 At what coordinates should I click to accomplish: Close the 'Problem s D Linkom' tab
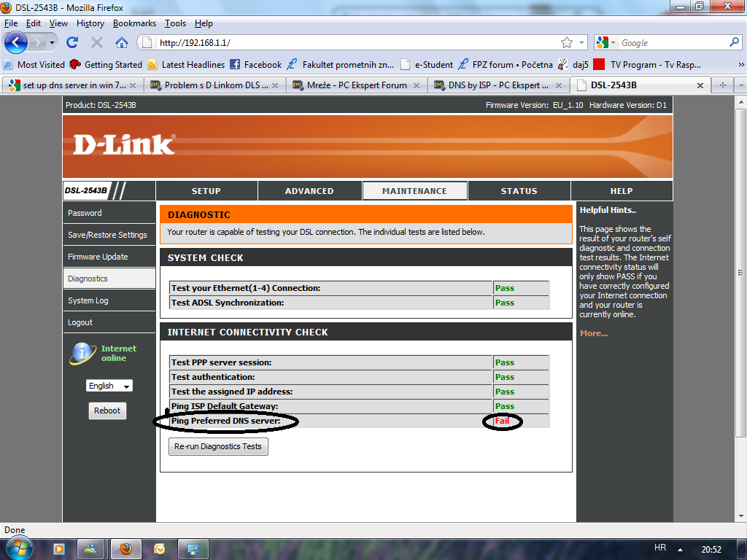click(275, 85)
